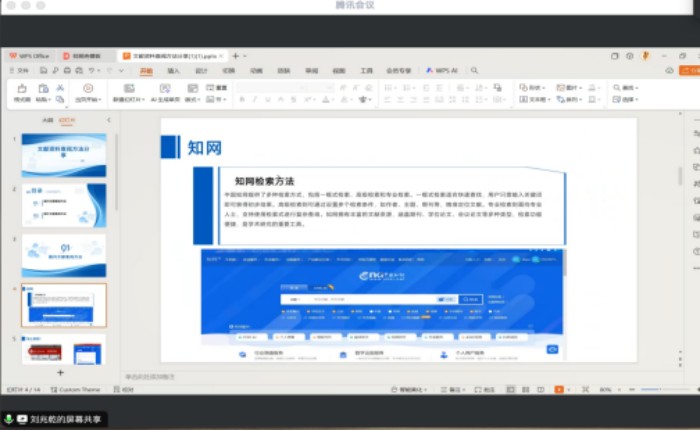Viewport: 700px width, 430px height.
Task: Open the search magnifier in ribbon
Action: coord(474,71)
